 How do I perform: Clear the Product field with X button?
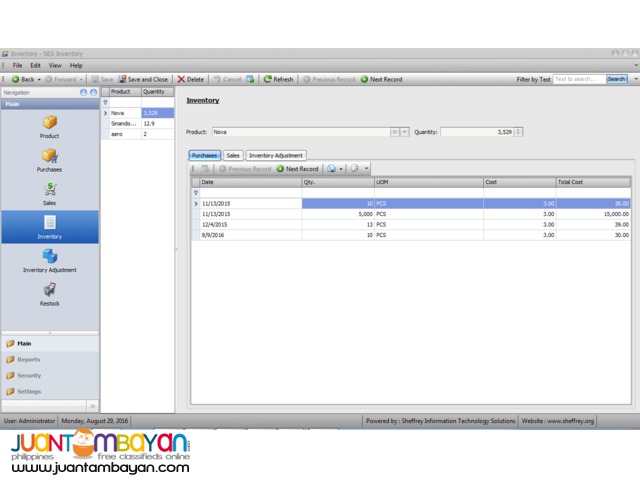pos(394,132)
